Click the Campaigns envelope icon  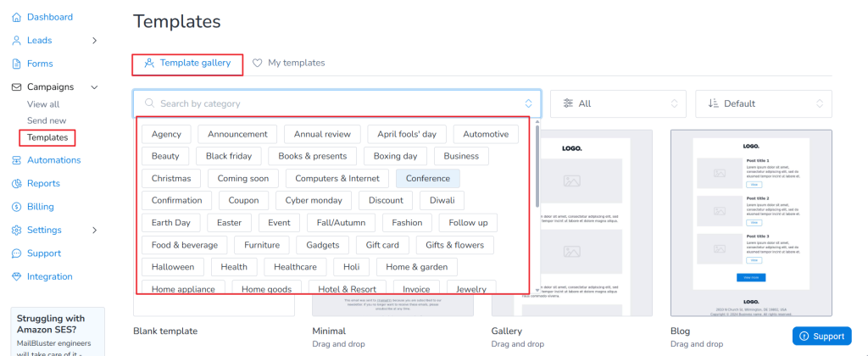[17, 87]
